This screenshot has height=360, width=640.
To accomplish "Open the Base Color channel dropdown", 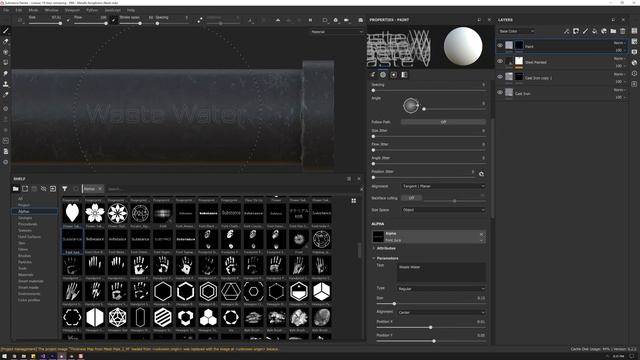I will click(x=516, y=31).
